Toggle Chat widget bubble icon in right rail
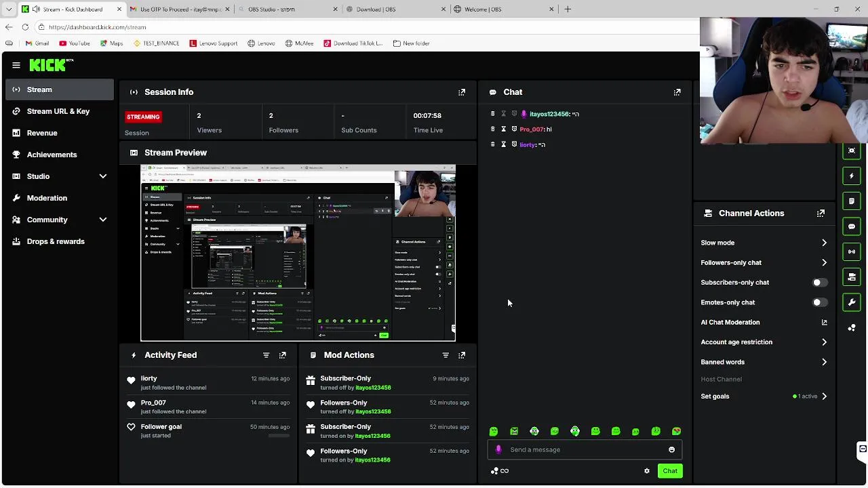This screenshot has width=868, height=488. [x=852, y=226]
